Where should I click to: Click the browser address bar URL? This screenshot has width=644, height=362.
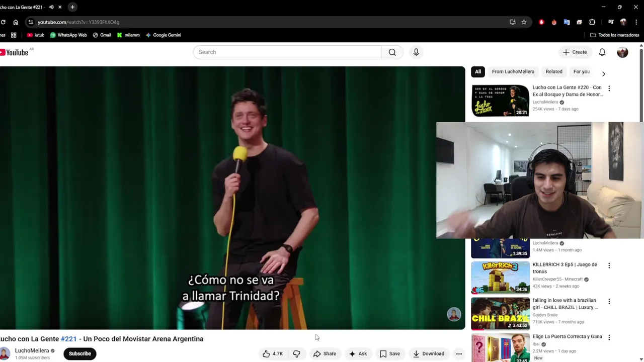(78, 22)
